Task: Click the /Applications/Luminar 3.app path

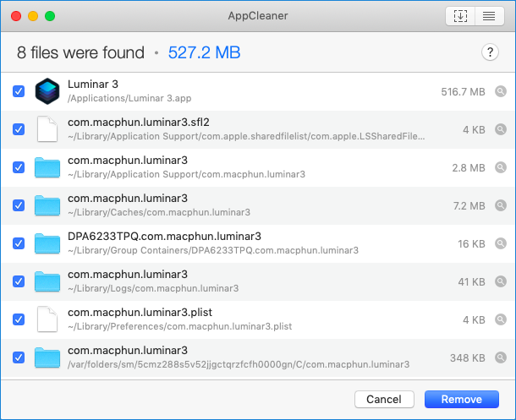Action: pos(129,98)
